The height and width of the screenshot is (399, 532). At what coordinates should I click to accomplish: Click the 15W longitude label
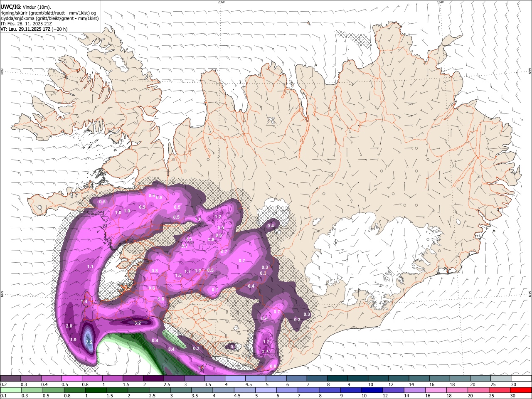coord(440,2)
